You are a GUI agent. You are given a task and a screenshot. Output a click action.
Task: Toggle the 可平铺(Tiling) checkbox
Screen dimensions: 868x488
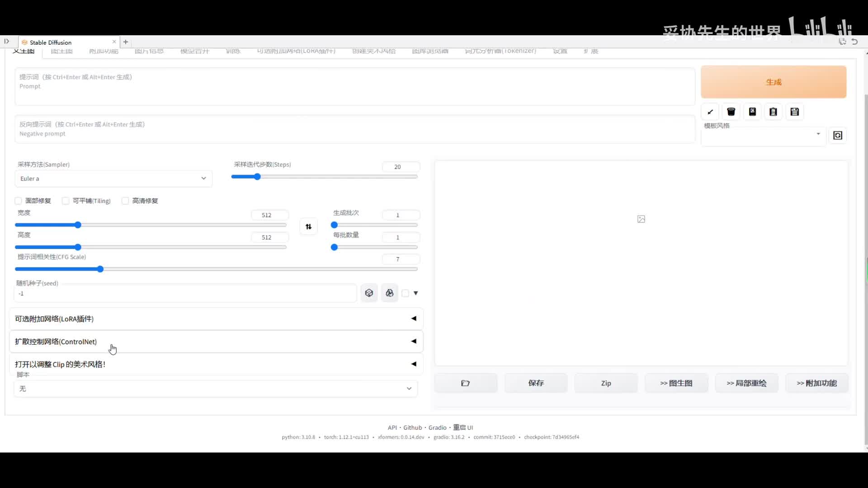click(66, 201)
